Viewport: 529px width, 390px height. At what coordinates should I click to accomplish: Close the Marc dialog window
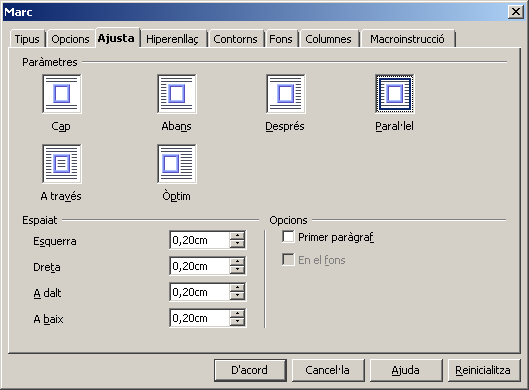tap(516, 12)
